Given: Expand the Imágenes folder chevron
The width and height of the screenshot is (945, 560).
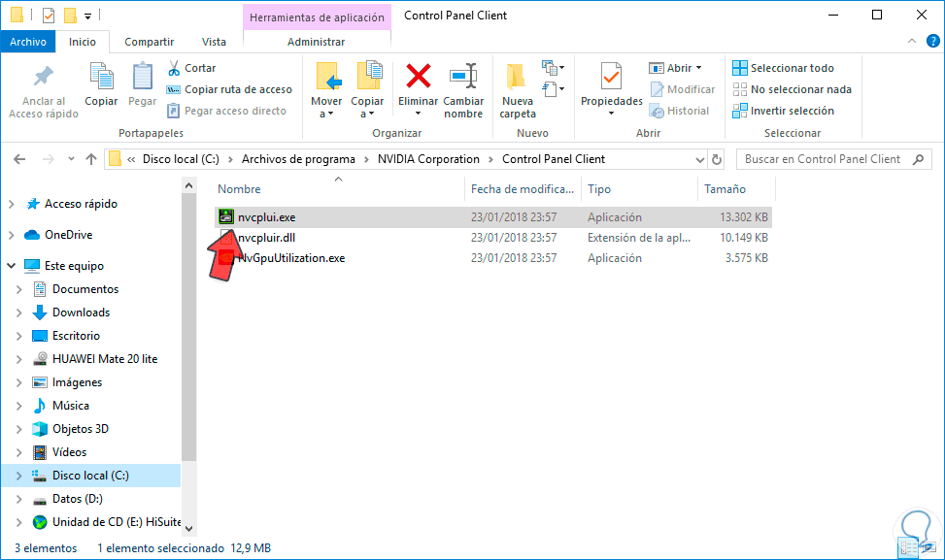Looking at the screenshot, I should click(x=18, y=382).
